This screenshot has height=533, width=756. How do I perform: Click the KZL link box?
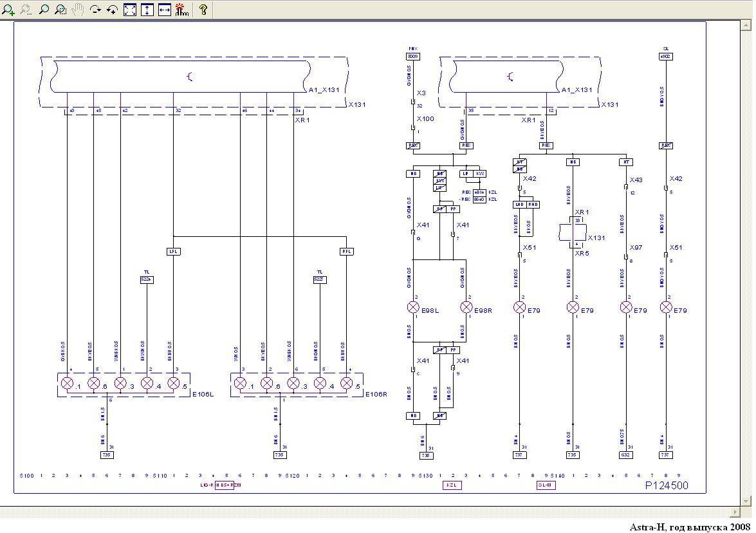(452, 485)
